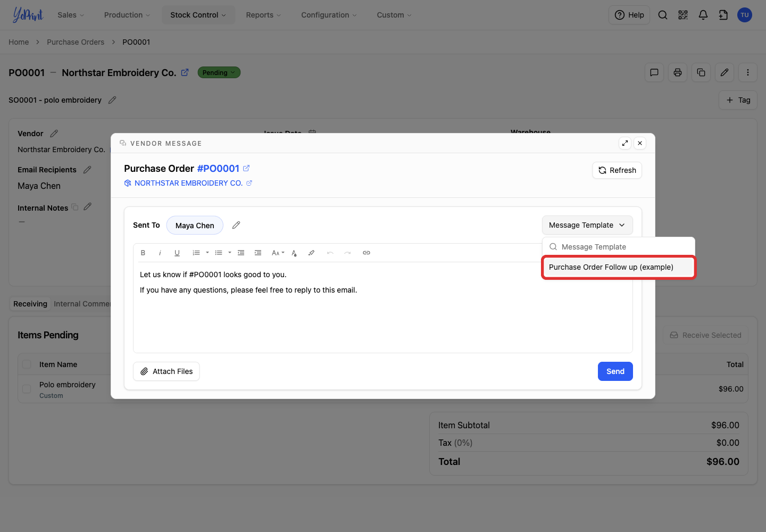Expand the vendor message dialog to fullscreen
The width and height of the screenshot is (766, 532).
pos(625,143)
